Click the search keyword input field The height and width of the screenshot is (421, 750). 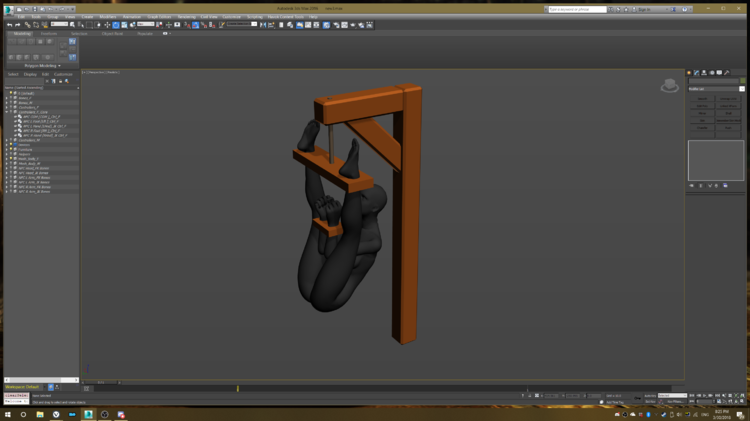[577, 9]
